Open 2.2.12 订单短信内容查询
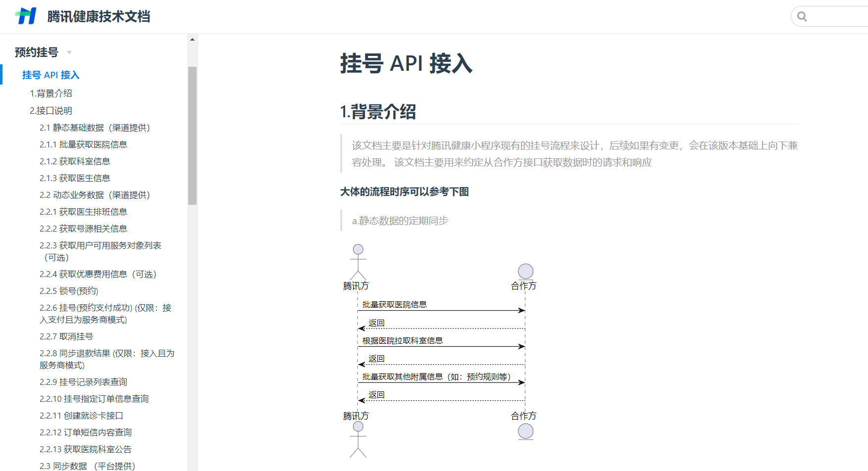The image size is (868, 471). (x=86, y=432)
